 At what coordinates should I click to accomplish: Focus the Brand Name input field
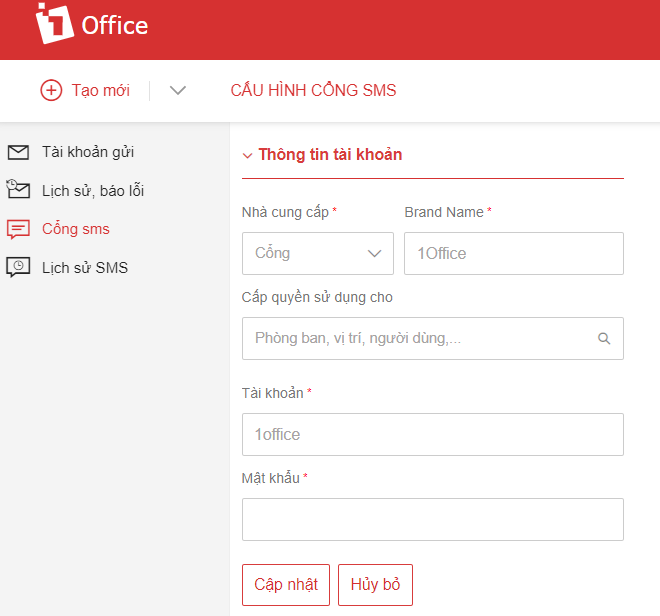[x=514, y=253]
